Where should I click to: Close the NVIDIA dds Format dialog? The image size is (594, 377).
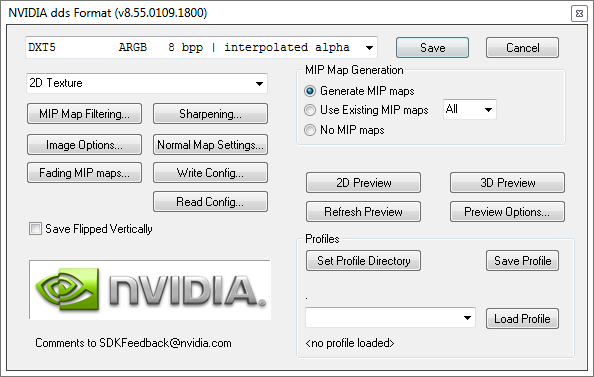tap(579, 14)
